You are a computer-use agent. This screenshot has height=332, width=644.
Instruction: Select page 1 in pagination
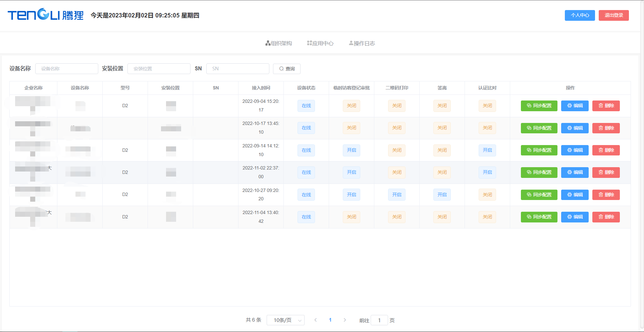click(330, 320)
